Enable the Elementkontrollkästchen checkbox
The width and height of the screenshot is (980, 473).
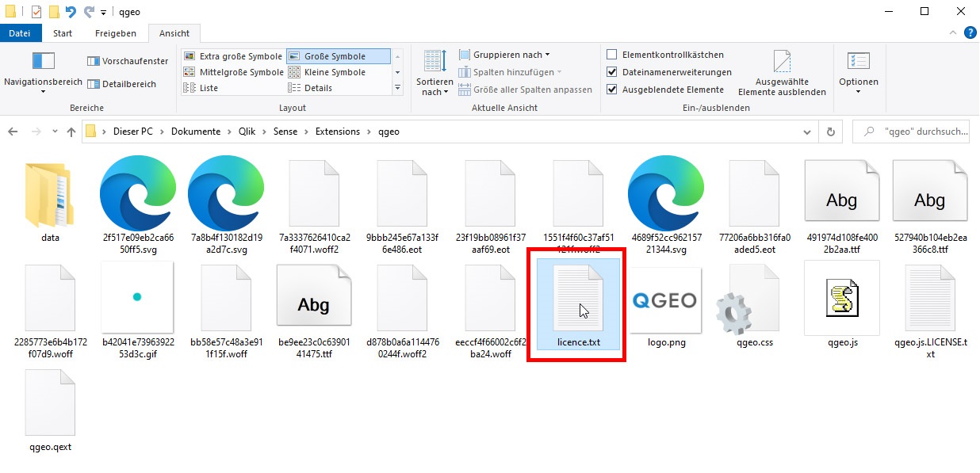pyautogui.click(x=611, y=55)
